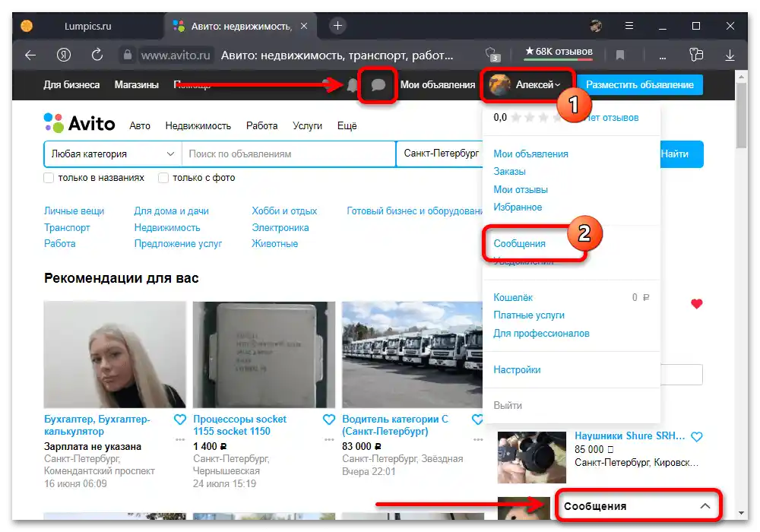Reload the Avito page
Image resolution: width=760 pixels, height=532 pixels.
[97, 55]
